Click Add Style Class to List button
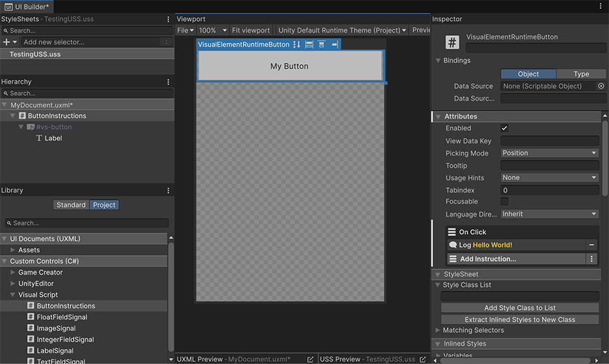 pyautogui.click(x=520, y=308)
